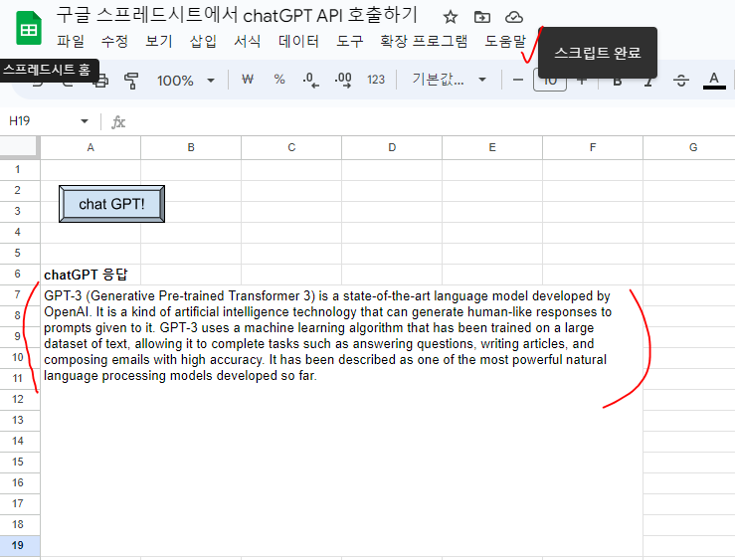Open the 123 number format menu
Screen dimensions: 735x560
click(x=376, y=80)
